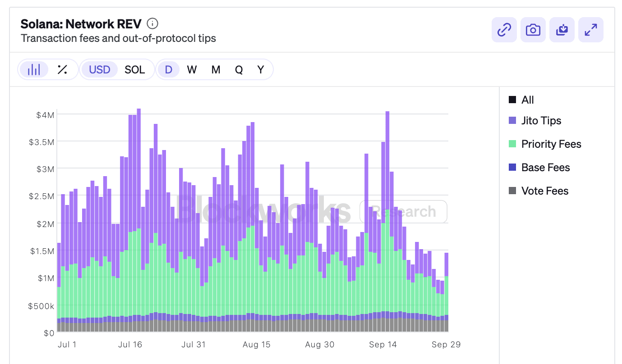Screen dimensions: 622x364
Task: Toggle currency to USD
Action: [100, 69]
